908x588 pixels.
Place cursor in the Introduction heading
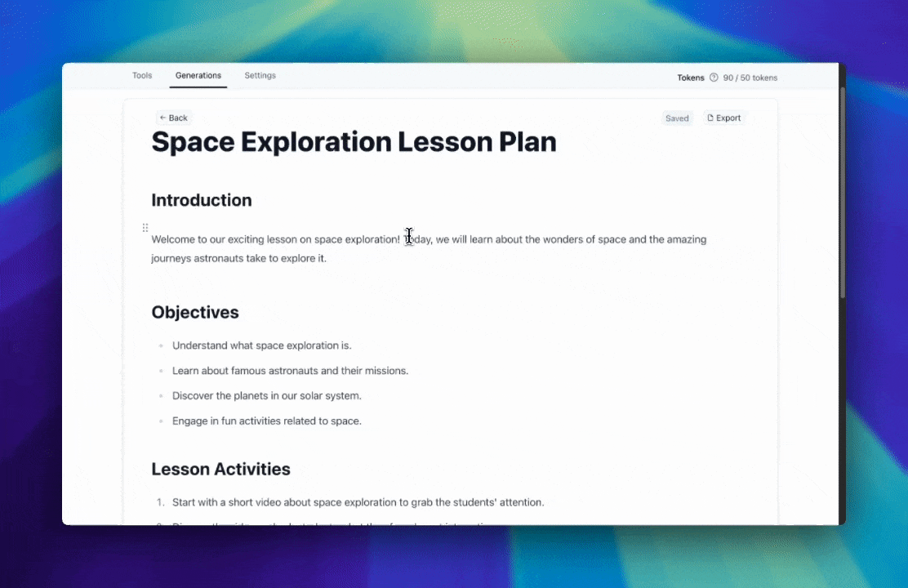click(x=202, y=200)
